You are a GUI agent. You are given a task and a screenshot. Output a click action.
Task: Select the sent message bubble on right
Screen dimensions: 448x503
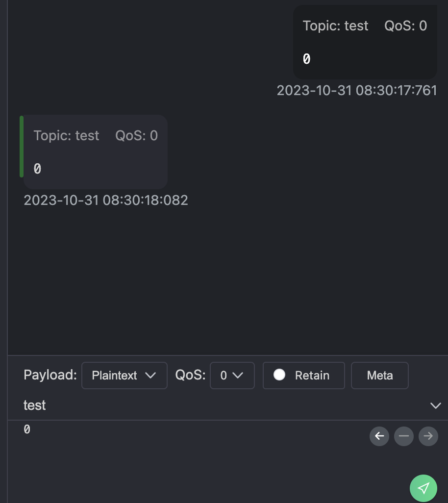pos(365,42)
